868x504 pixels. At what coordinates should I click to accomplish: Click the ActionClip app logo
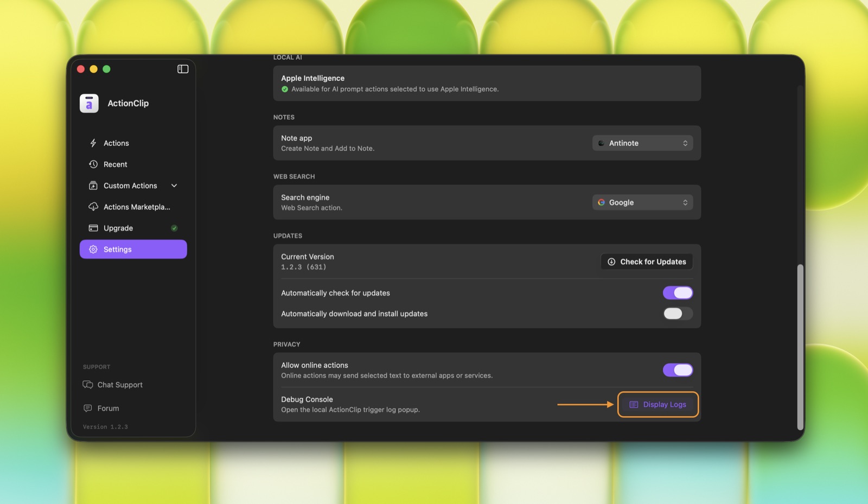pos(89,103)
